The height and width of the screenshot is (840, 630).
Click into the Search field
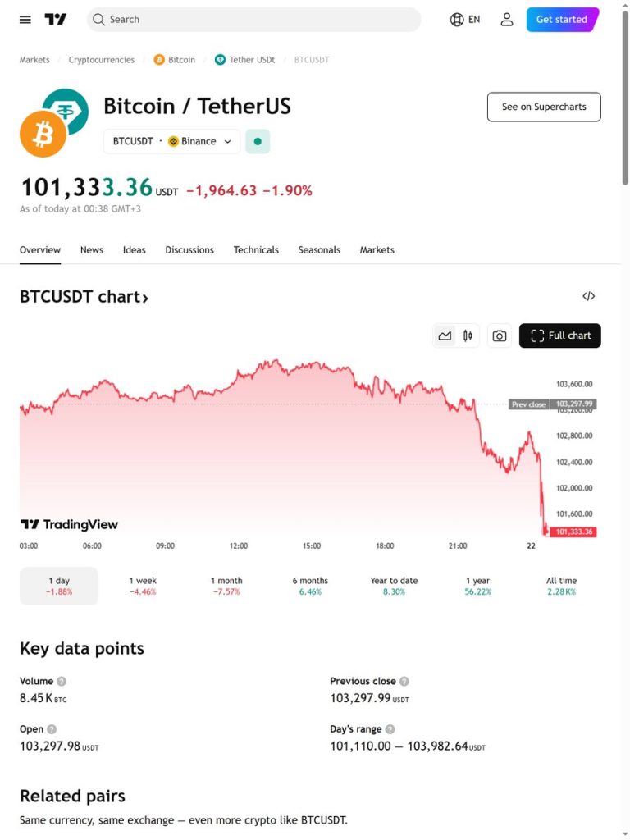pyautogui.click(x=254, y=20)
